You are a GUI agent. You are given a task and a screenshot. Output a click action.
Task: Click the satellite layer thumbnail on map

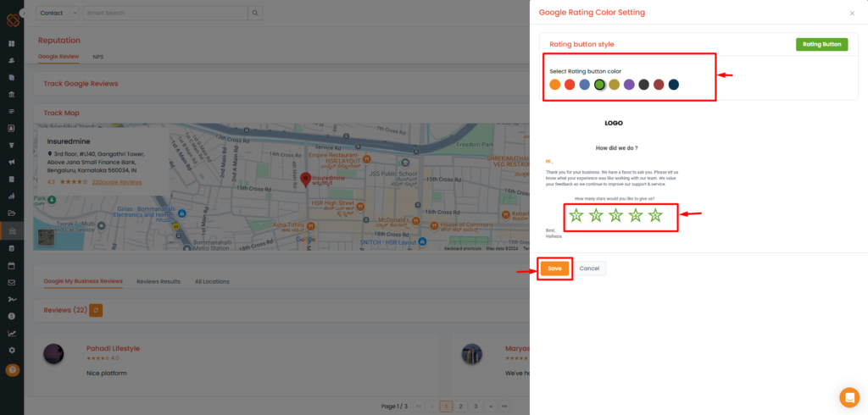pos(46,237)
